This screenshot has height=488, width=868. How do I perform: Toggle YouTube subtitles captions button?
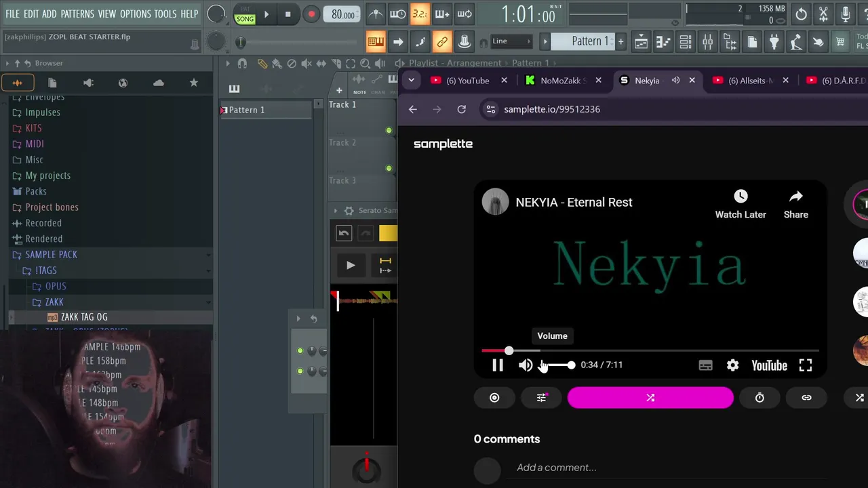[706, 365]
